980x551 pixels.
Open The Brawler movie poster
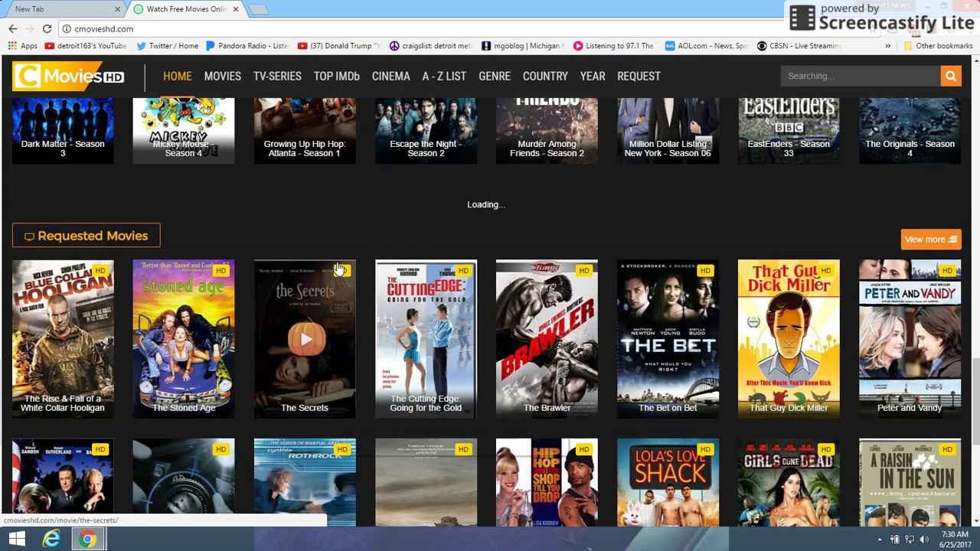click(547, 339)
